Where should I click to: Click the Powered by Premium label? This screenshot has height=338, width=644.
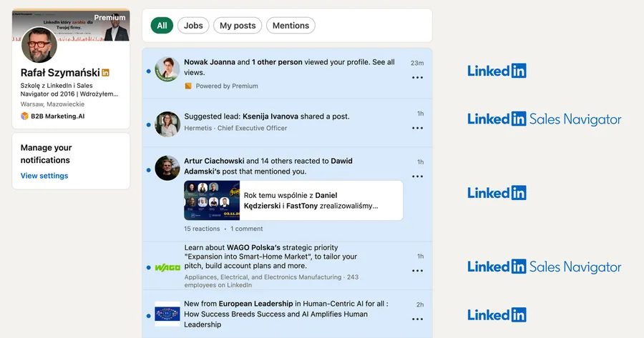click(x=227, y=86)
